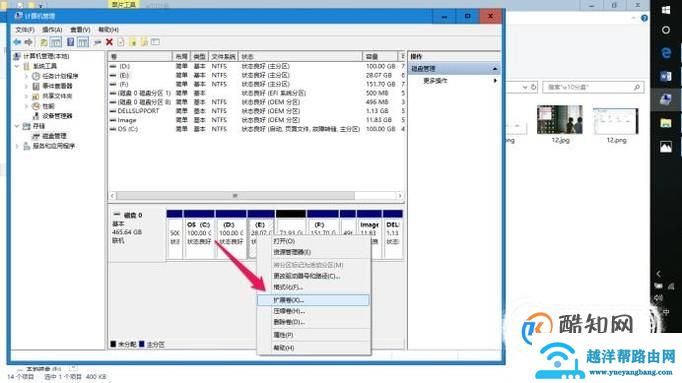
Task: Click the Cortana circle icon on the taskbar
Action: point(666,30)
